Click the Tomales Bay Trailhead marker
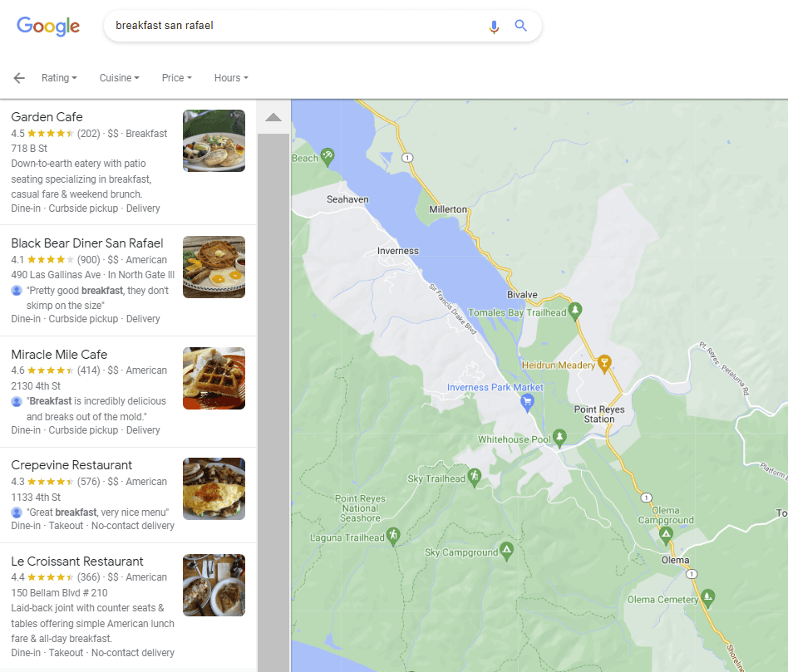 tap(574, 311)
